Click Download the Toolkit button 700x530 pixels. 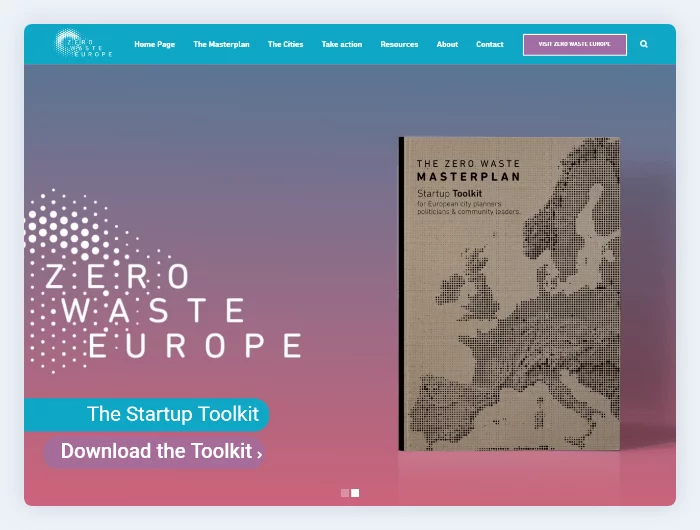(154, 452)
